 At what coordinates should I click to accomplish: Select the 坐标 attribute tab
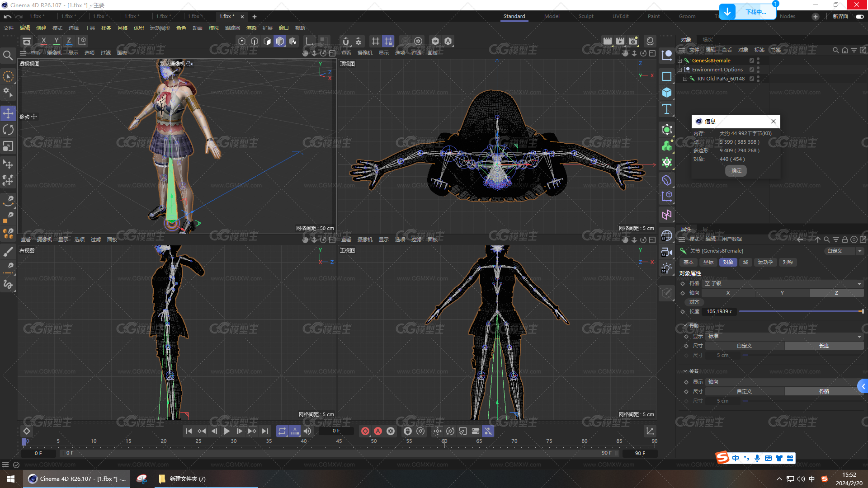[x=708, y=262]
